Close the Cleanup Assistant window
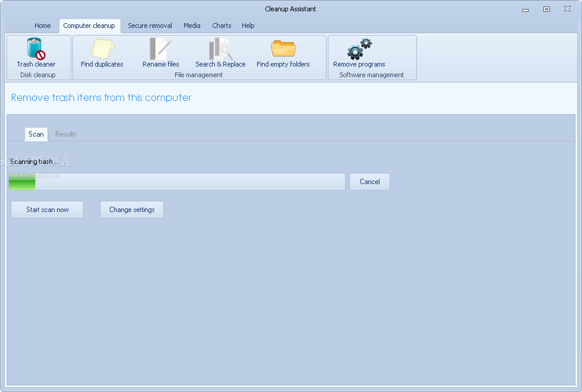The width and height of the screenshot is (582, 392). click(568, 9)
